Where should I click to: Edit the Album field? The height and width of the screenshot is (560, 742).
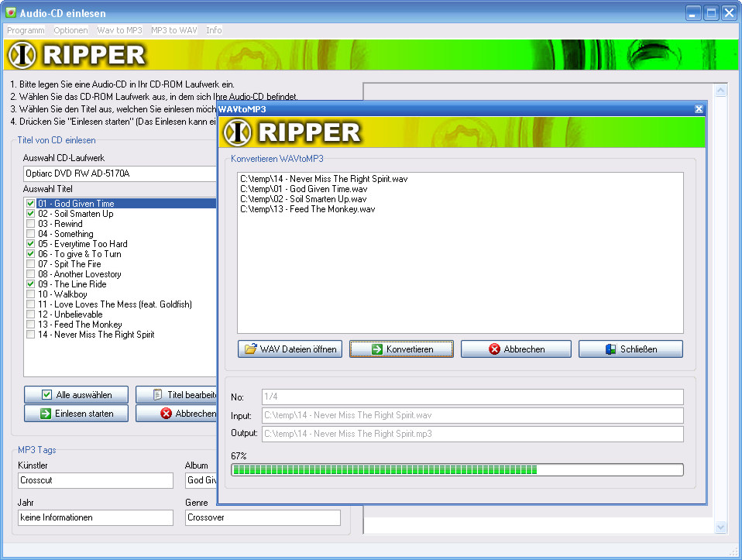[201, 480]
